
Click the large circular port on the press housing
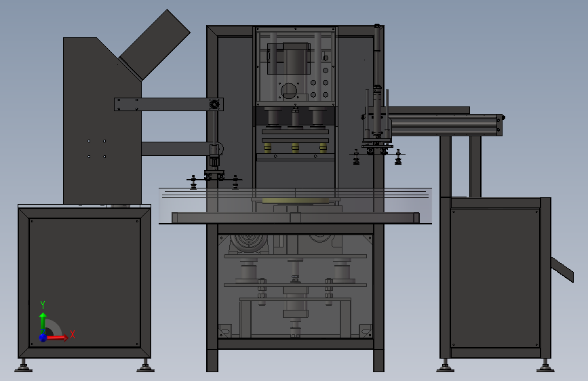pos(288,91)
